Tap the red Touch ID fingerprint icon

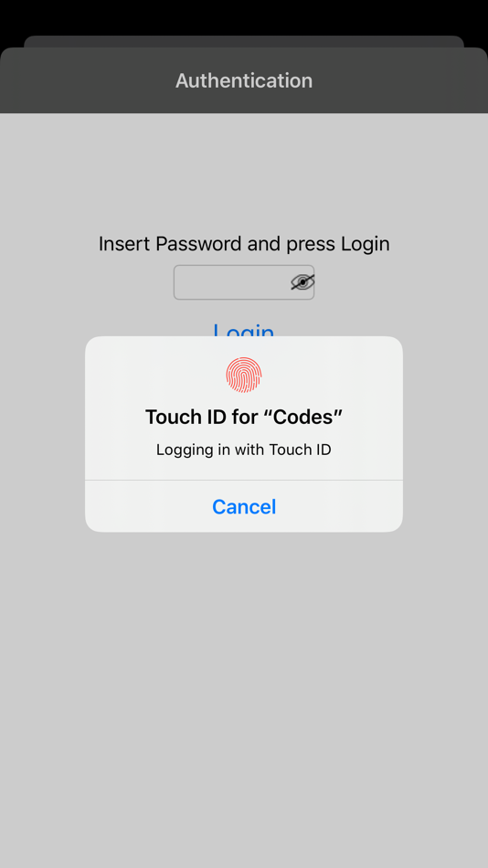point(244,375)
